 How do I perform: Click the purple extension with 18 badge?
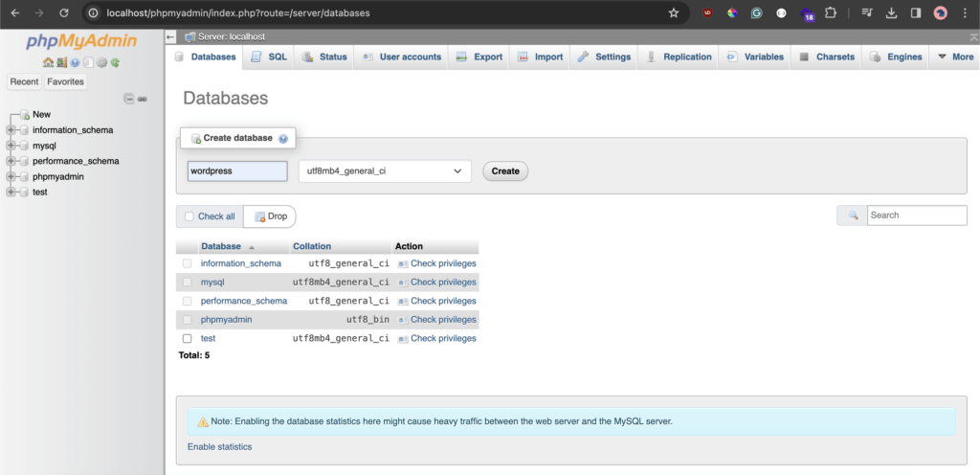pyautogui.click(x=806, y=13)
